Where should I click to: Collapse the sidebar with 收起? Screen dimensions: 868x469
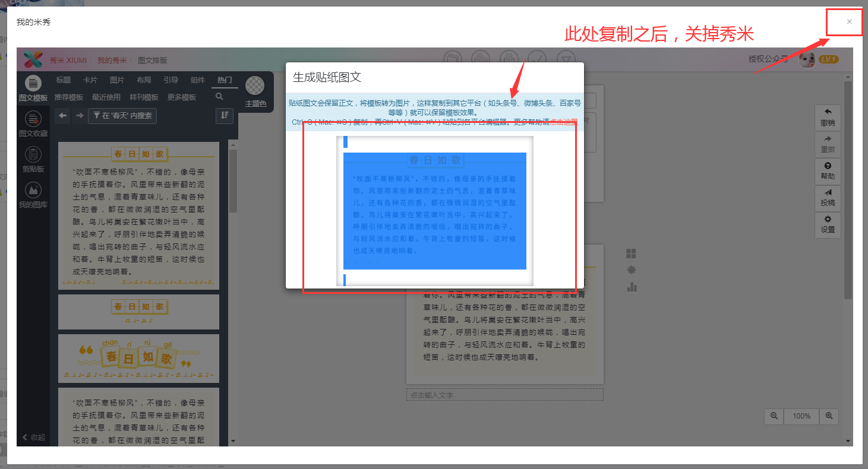click(33, 437)
